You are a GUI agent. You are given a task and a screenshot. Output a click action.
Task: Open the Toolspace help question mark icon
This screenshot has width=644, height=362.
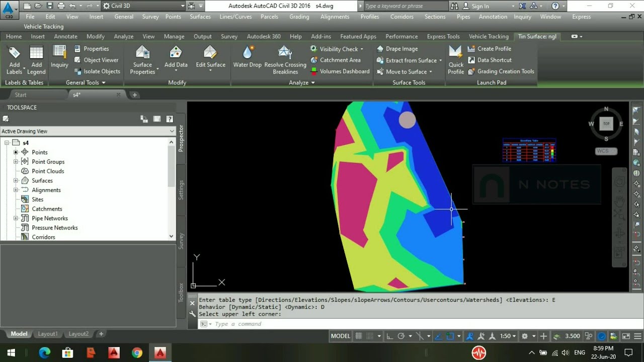(x=170, y=119)
